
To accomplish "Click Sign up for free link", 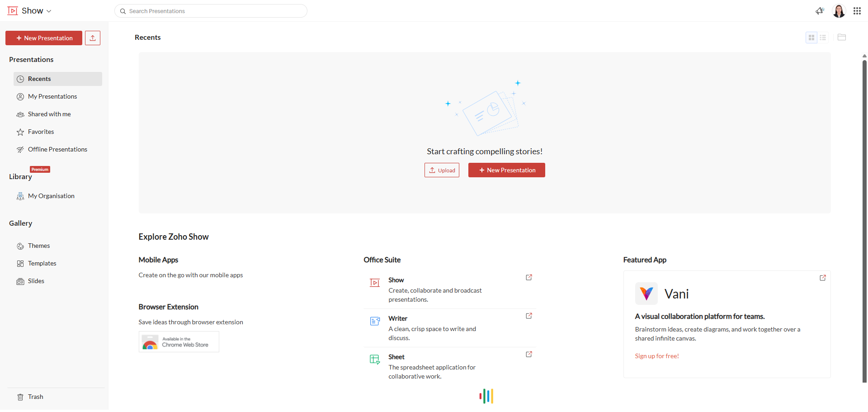I will (656, 356).
